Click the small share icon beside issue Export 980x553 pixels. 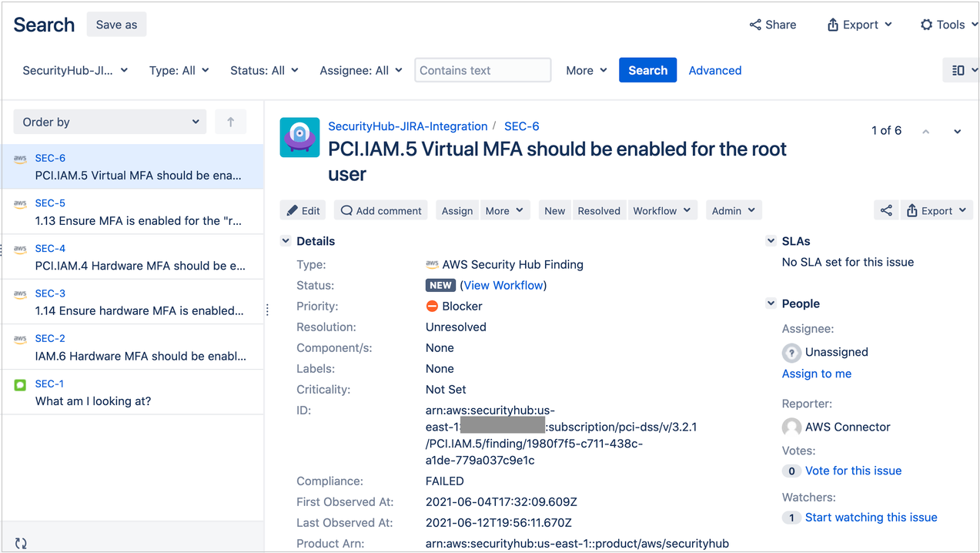pos(886,209)
